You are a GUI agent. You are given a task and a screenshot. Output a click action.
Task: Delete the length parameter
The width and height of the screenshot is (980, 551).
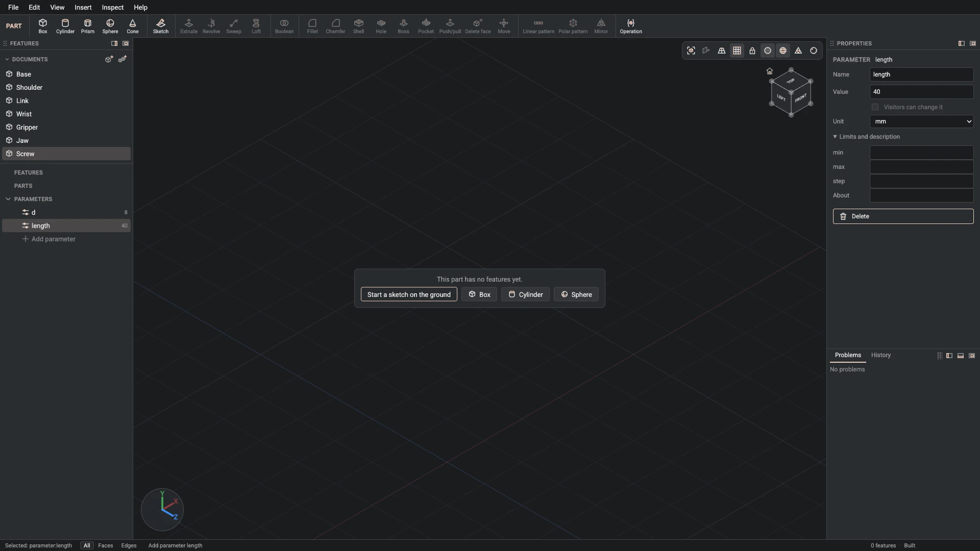[x=903, y=216]
